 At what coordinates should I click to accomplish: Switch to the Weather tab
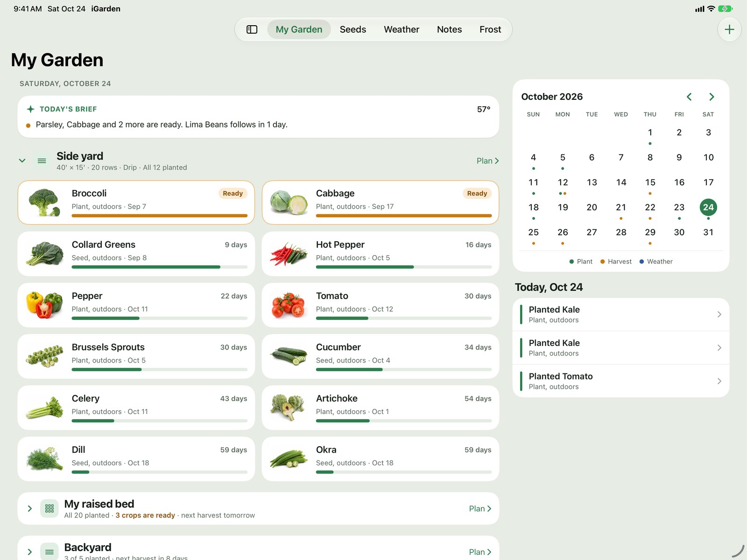402,29
